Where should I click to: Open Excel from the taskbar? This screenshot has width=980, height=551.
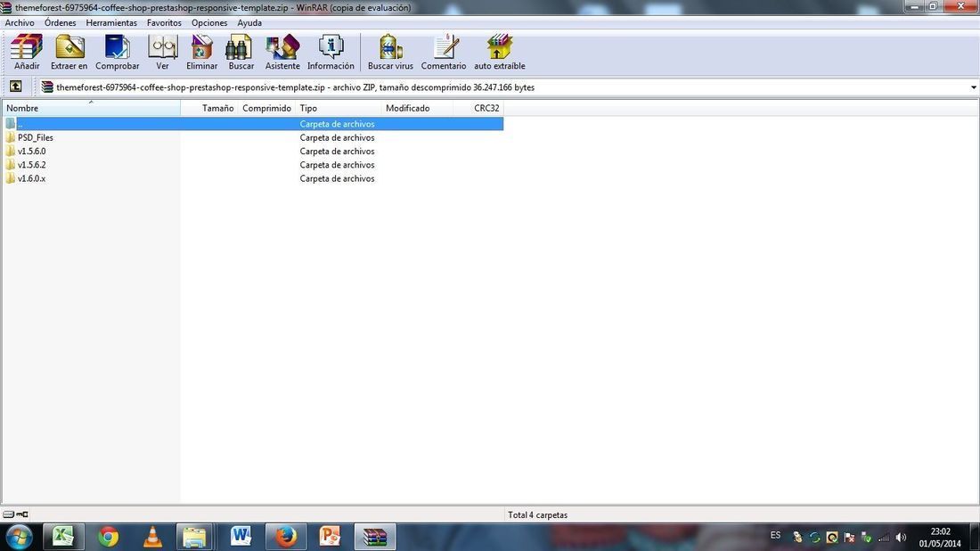63,537
